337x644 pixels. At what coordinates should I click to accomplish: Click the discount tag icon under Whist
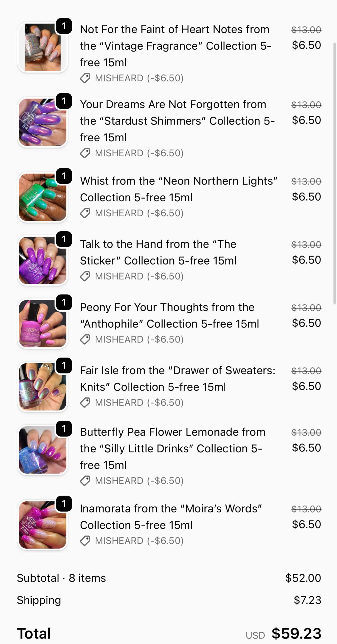pyautogui.click(x=85, y=213)
